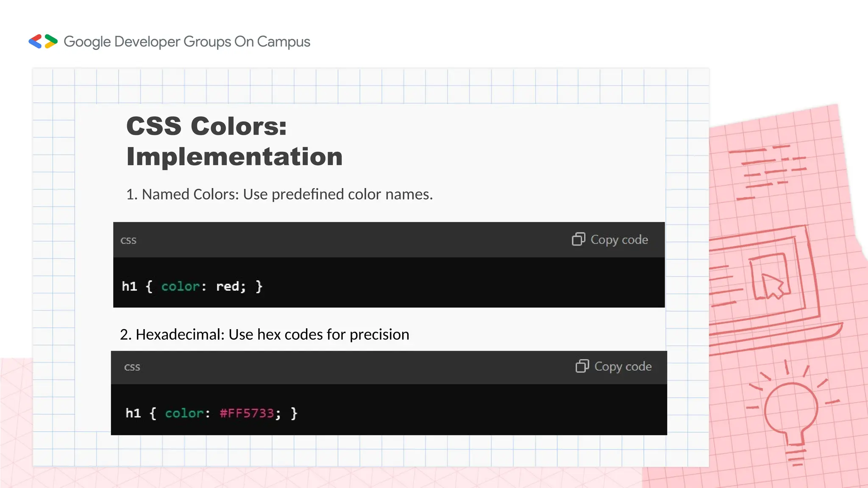The height and width of the screenshot is (488, 868).
Task: Click the "2. Hexadecimal" description line
Action: point(264,335)
